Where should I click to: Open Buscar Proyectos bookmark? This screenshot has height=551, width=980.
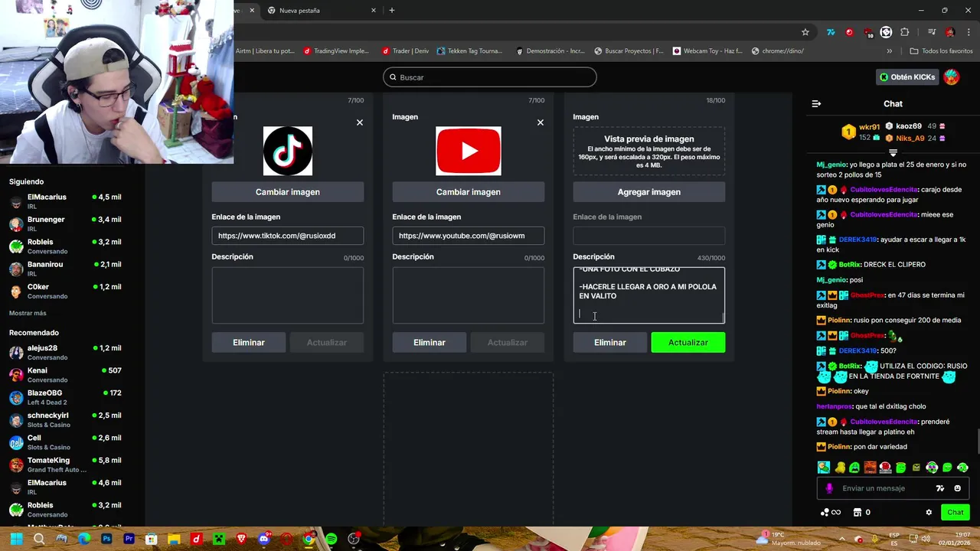(x=629, y=51)
